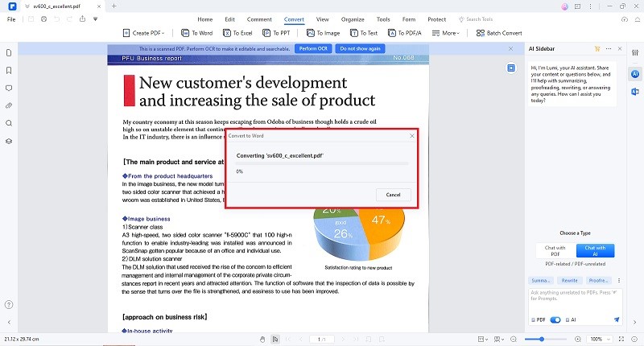644x346 pixels.
Task: Close the AI Sidebar panel
Action: pos(620,49)
